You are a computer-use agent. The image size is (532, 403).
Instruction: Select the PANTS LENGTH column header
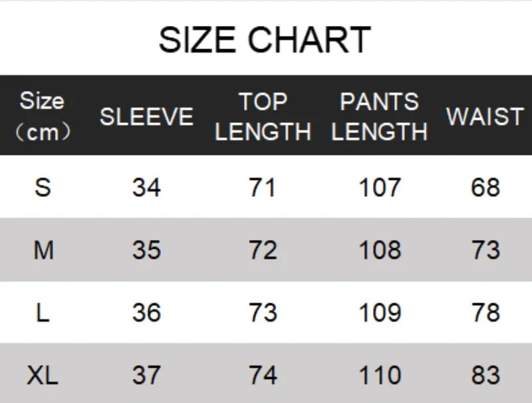point(379,116)
